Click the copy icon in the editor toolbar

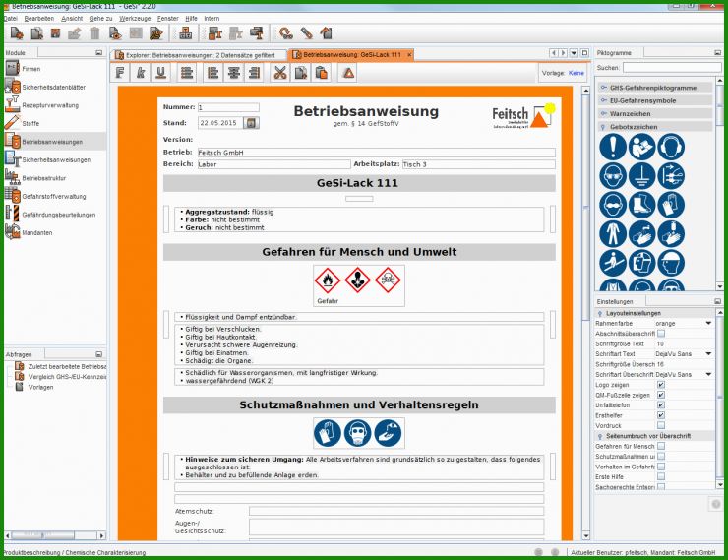301,73
